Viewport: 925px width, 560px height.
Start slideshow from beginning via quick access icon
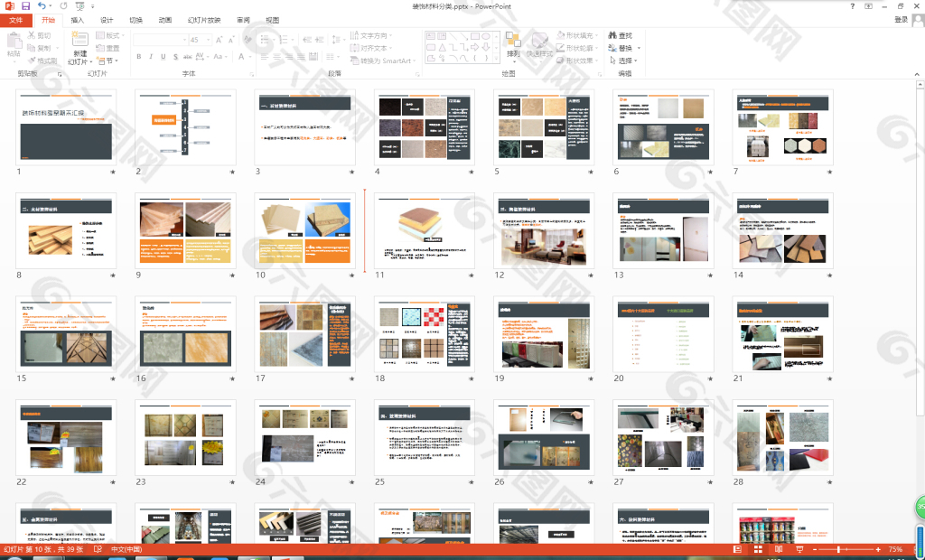pyautogui.click(x=79, y=6)
